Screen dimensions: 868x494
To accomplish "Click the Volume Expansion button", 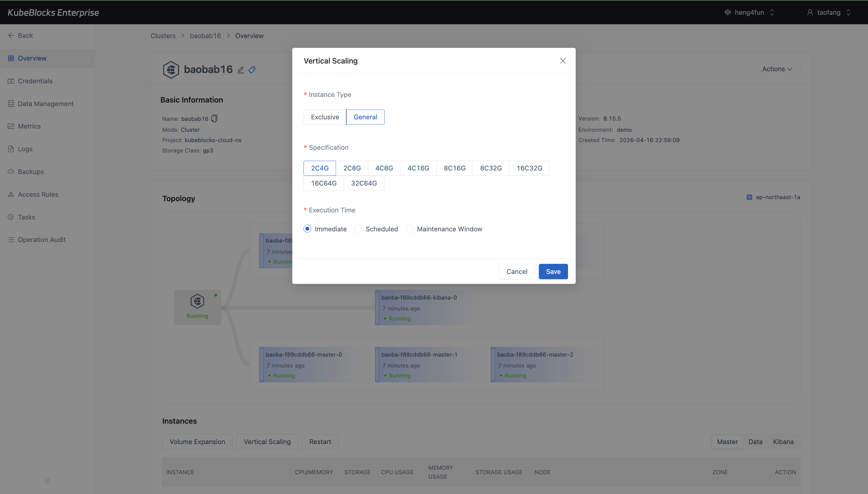I will pyautogui.click(x=197, y=442).
